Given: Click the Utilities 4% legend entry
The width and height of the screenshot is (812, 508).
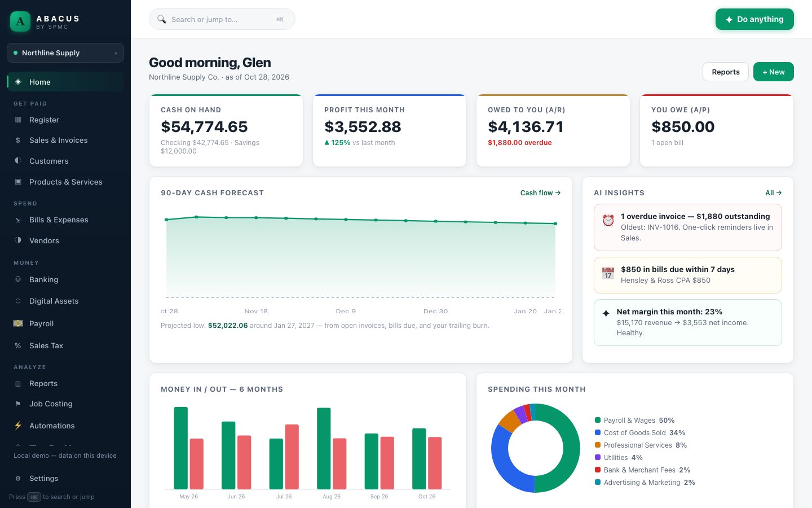Looking at the screenshot, I should point(619,458).
